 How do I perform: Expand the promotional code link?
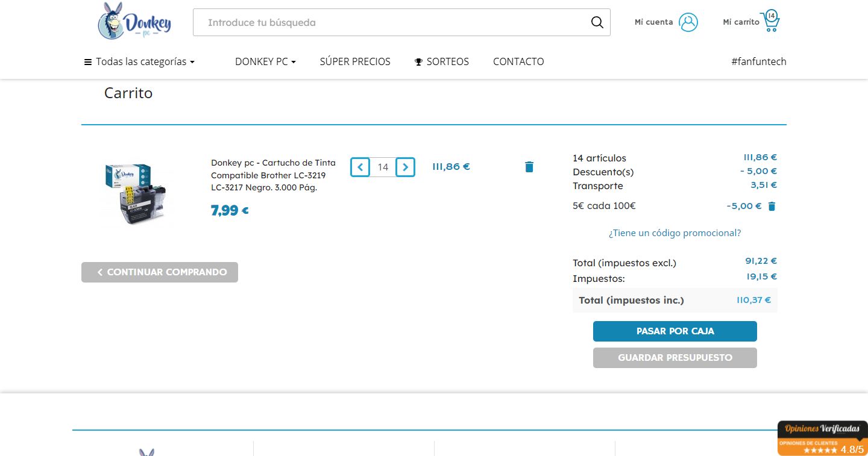tap(675, 233)
